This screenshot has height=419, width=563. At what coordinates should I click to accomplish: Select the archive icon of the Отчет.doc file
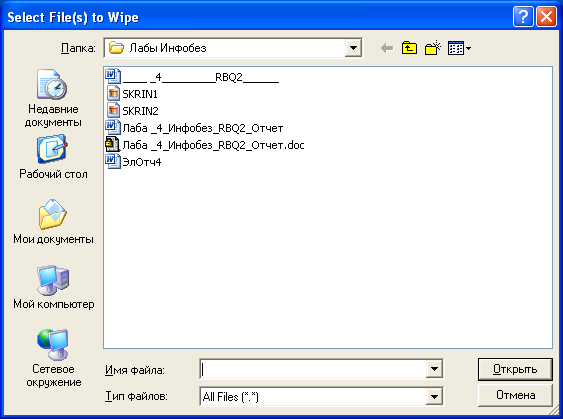pos(112,144)
